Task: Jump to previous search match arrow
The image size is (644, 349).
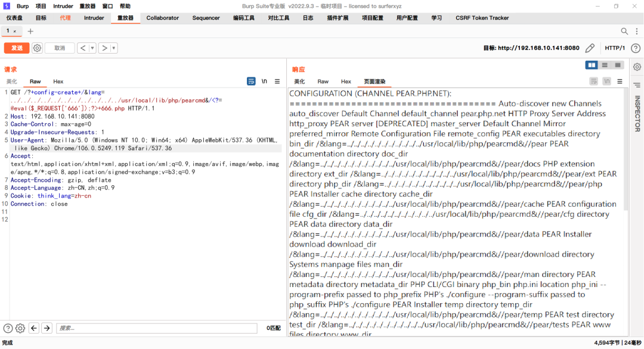Action: (34, 328)
